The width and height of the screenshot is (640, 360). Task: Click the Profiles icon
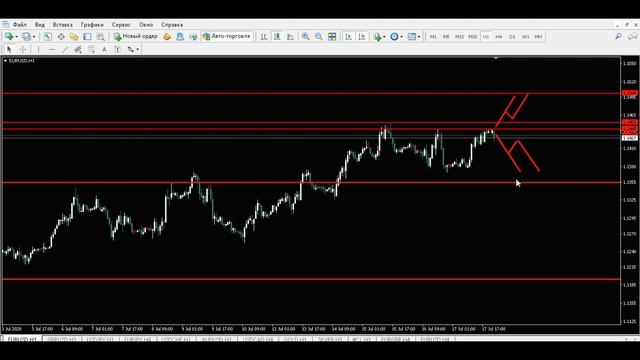(x=27, y=37)
